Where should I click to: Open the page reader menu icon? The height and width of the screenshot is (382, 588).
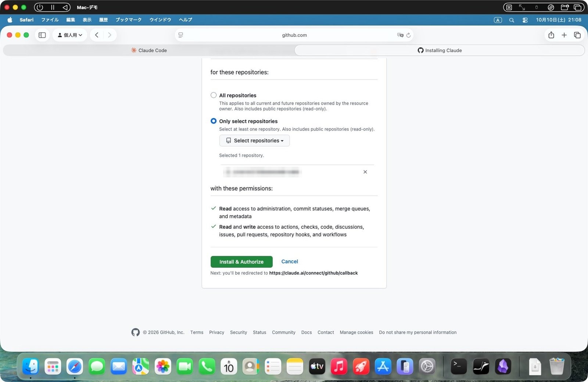[181, 35]
